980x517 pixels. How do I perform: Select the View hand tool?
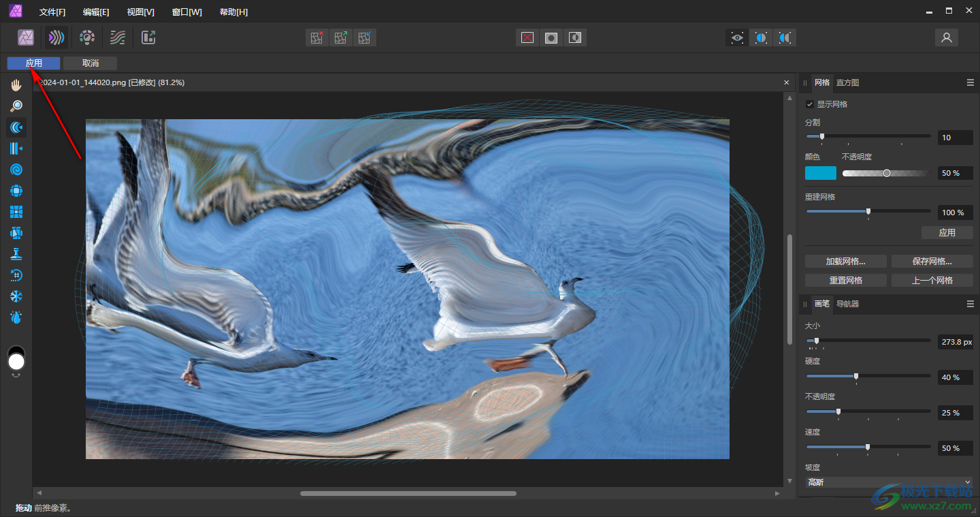[16, 85]
